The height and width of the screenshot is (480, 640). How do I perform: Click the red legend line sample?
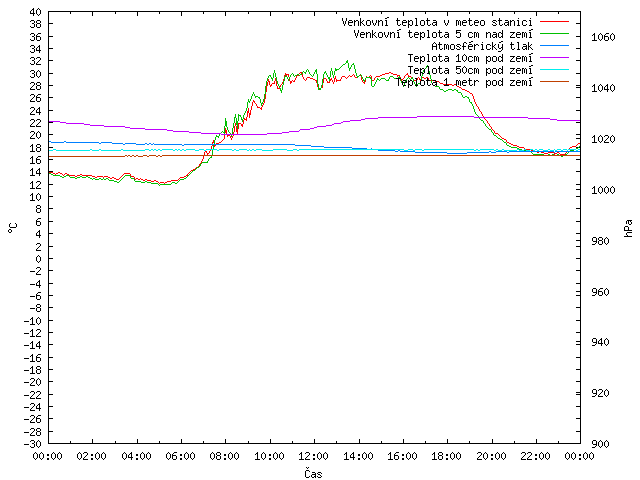[554, 22]
